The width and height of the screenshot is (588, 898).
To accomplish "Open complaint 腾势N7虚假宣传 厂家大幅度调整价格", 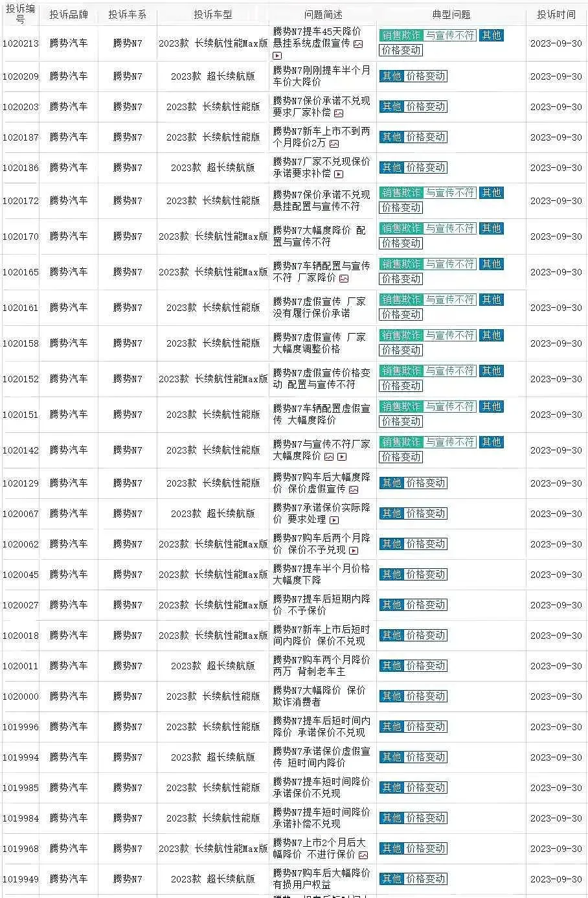I will click(x=320, y=343).
